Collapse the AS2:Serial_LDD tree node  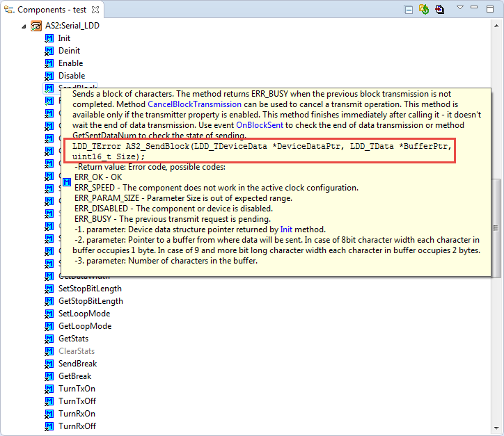coord(24,26)
